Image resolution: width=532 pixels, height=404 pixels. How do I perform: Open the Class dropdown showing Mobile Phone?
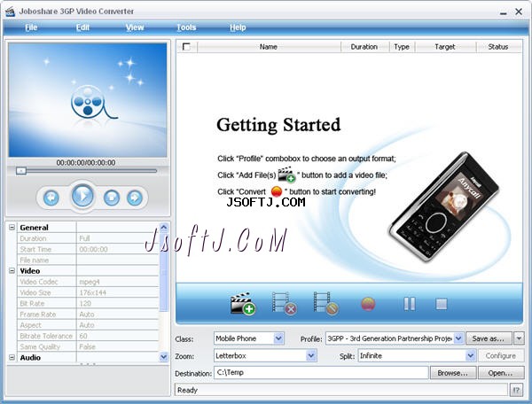278,338
